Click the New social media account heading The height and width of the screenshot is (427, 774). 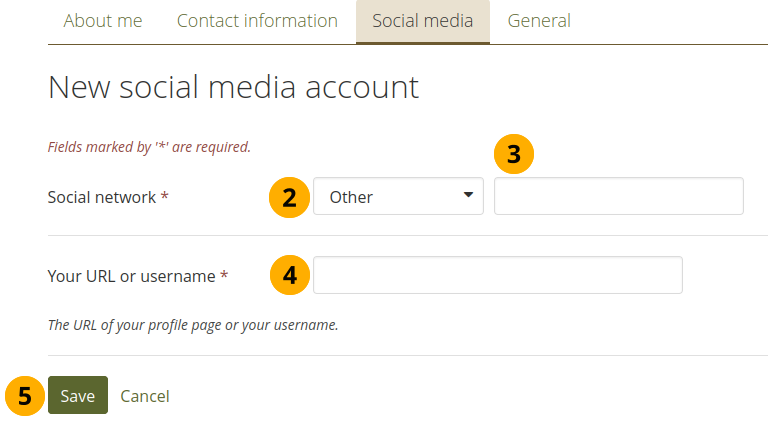[233, 88]
